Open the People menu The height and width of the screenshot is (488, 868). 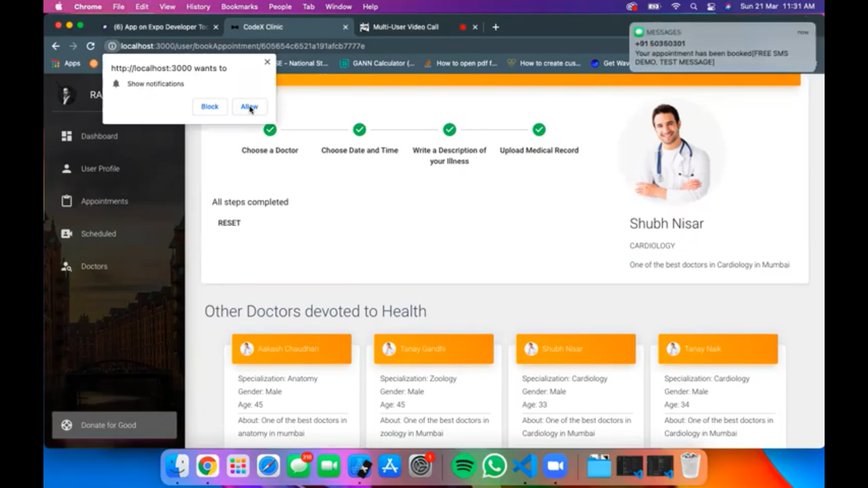pos(280,7)
